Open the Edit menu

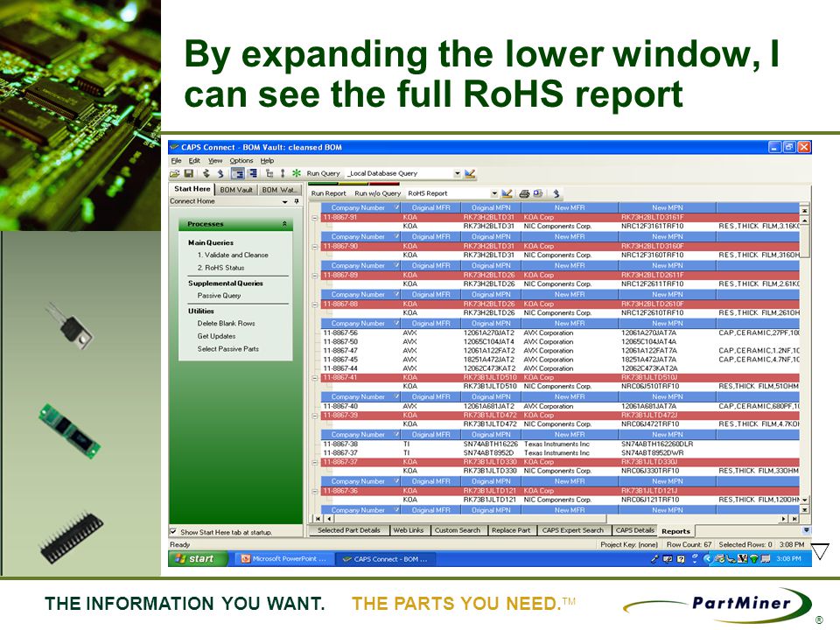(x=194, y=161)
